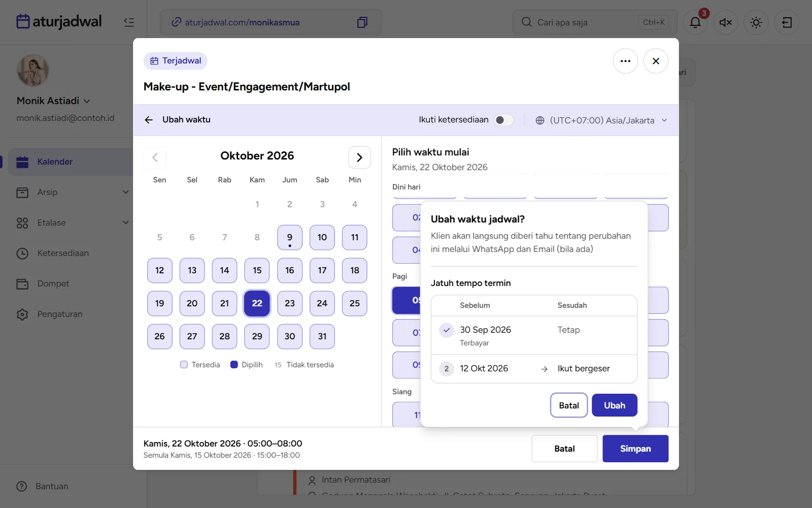Open the Asia/Jakarta timezone dropdown

pyautogui.click(x=601, y=120)
